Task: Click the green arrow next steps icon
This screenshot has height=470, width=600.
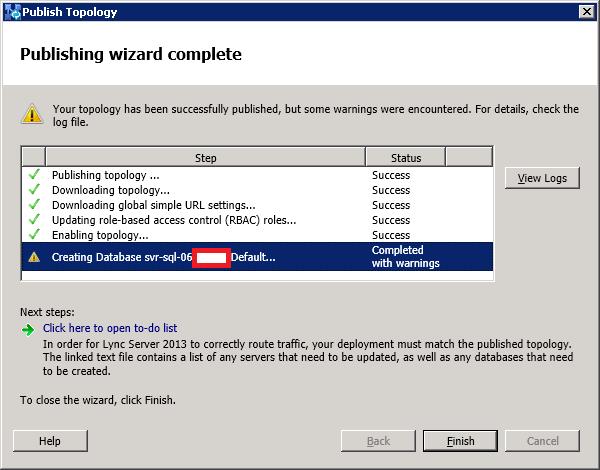Action: (x=28, y=330)
